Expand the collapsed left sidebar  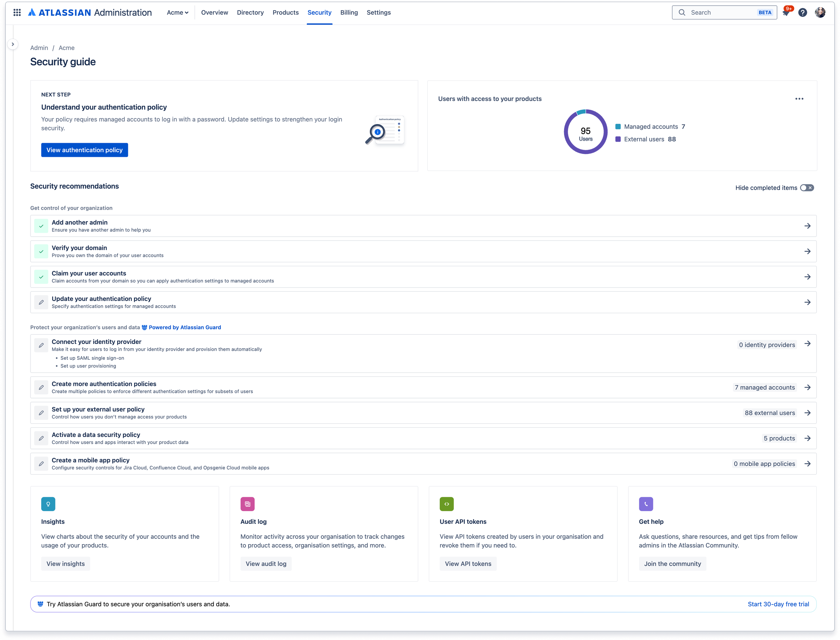(13, 44)
